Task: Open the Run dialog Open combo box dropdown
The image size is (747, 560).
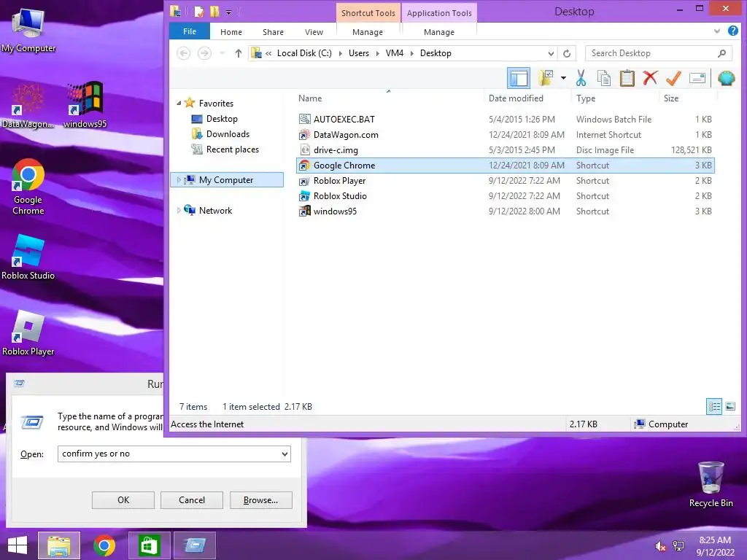Action: (x=285, y=454)
